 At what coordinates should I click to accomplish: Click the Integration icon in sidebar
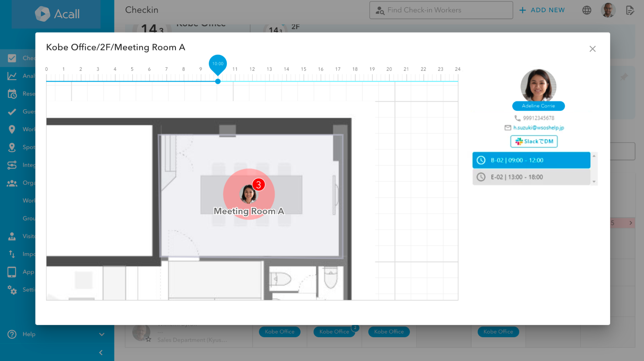12,165
